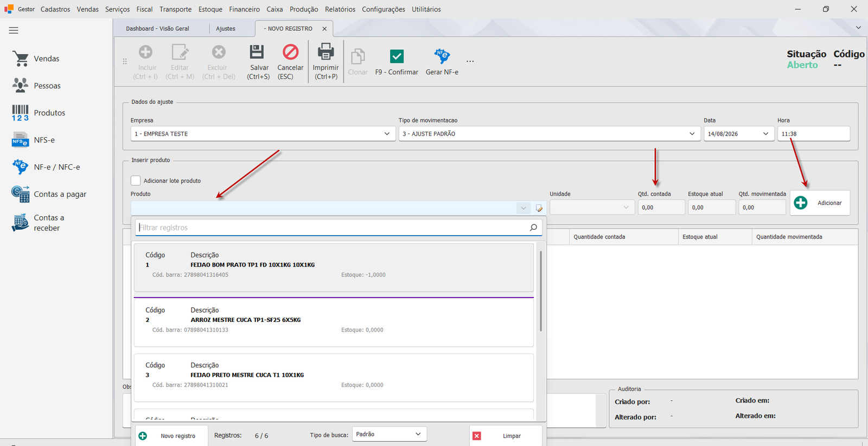868x446 pixels.
Task: Click the Salvar floppy disk icon
Action: (x=257, y=52)
